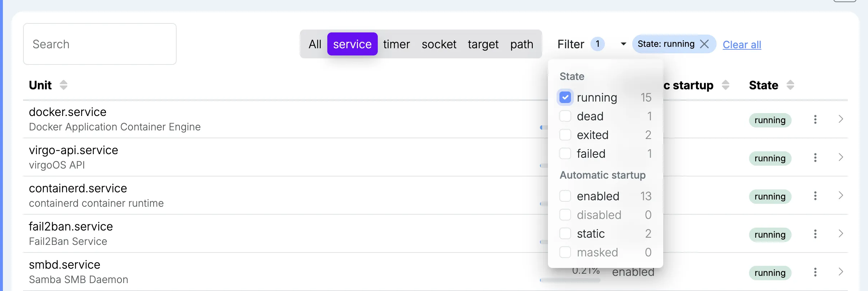Click the Docker Application Container Engine description
The width and height of the screenshot is (868, 291).
click(x=115, y=127)
